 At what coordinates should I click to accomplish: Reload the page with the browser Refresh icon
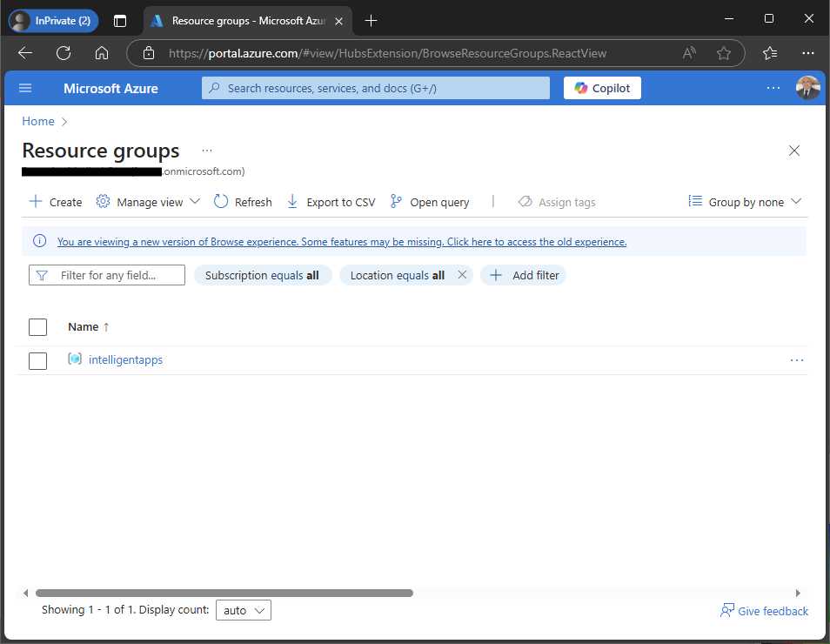click(x=64, y=53)
